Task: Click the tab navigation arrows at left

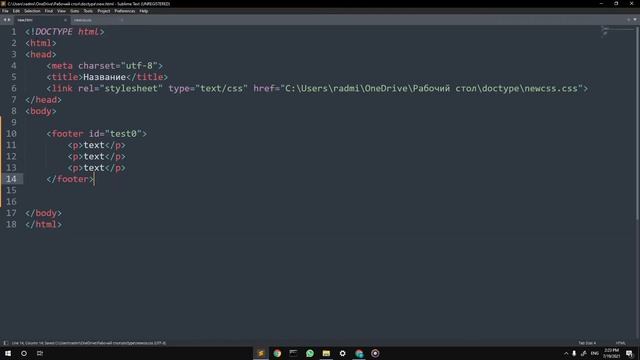Action: point(7,20)
